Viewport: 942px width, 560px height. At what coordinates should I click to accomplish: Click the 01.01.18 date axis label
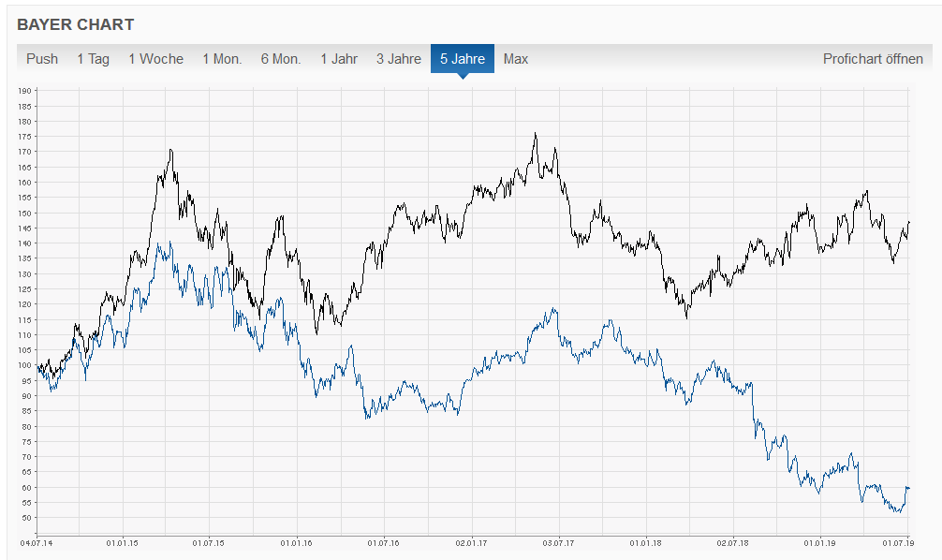(646, 543)
